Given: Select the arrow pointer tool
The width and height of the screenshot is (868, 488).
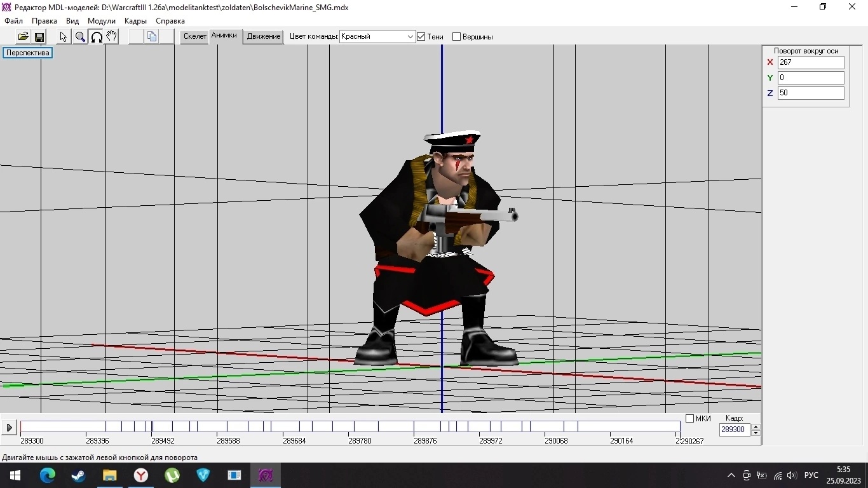Looking at the screenshot, I should [64, 37].
